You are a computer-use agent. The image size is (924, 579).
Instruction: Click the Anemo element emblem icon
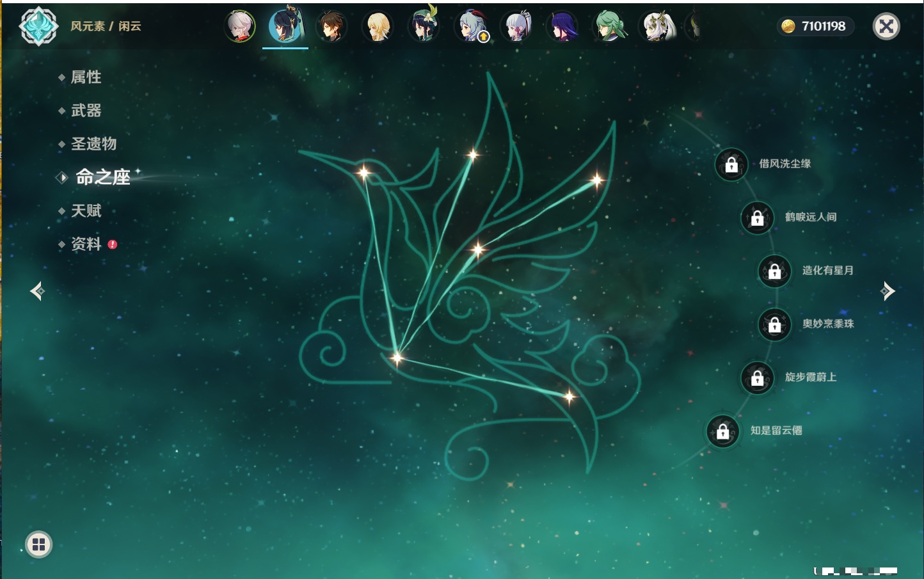[x=39, y=26]
